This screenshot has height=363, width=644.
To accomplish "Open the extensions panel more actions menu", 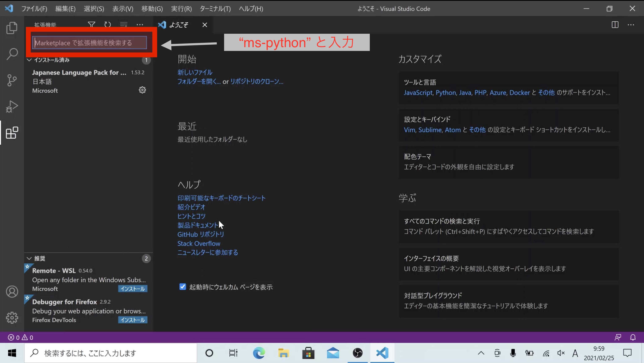I will 140,25.
